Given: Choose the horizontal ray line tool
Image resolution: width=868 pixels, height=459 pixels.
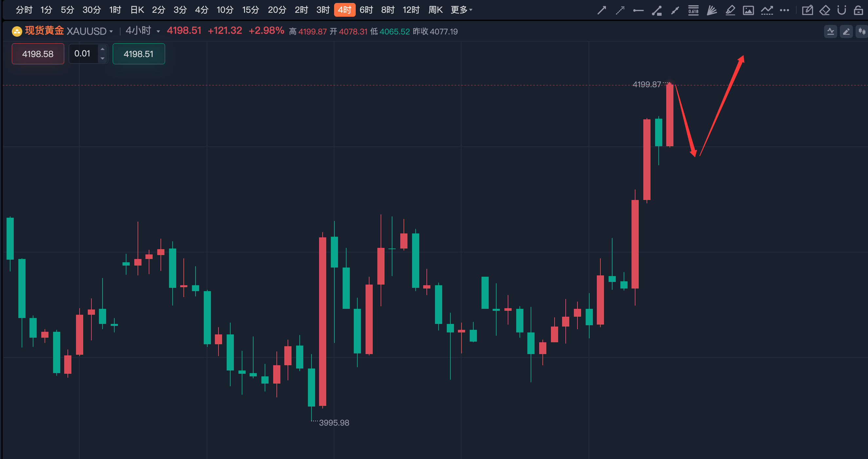Looking at the screenshot, I should pos(638,10).
